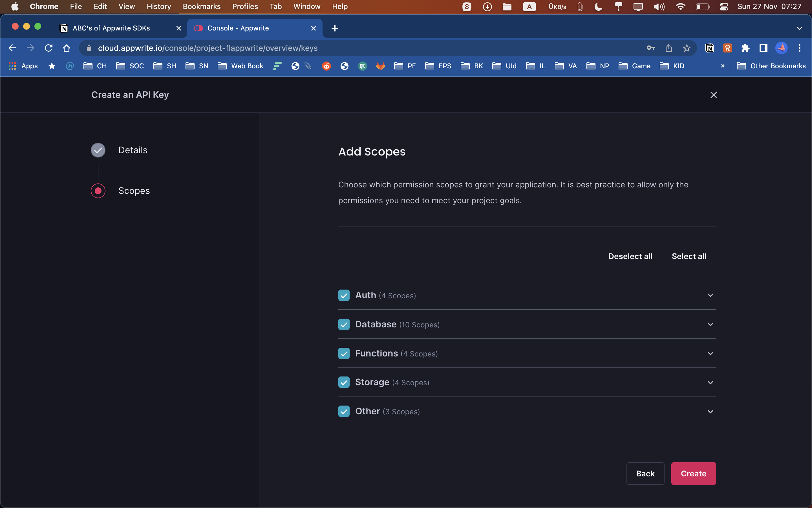
Task: Open the Notion web clipper extension
Action: 709,48
